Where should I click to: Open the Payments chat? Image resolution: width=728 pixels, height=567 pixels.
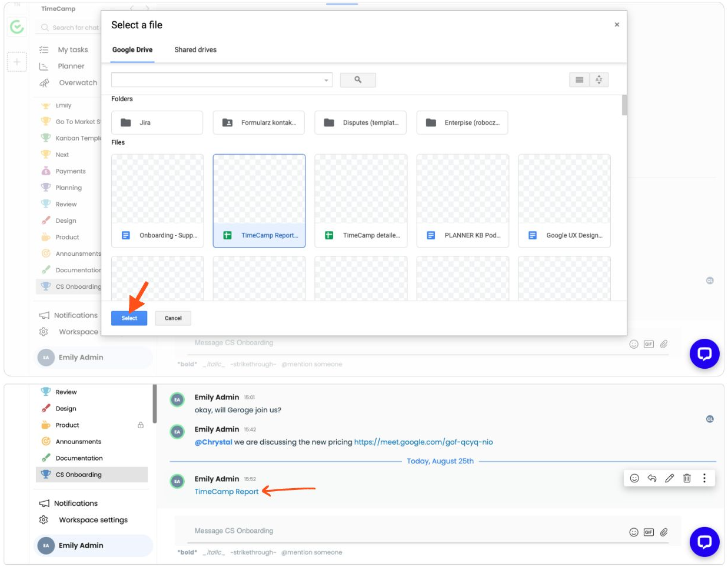71,171
